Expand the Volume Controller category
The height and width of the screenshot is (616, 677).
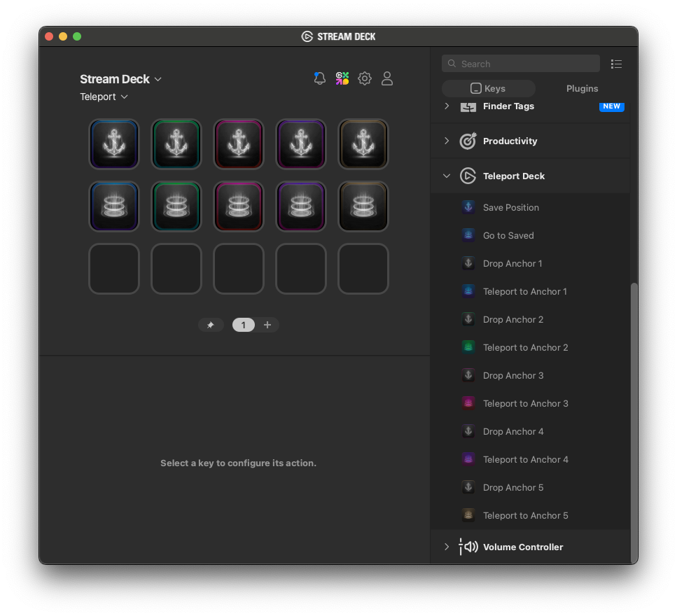[447, 547]
